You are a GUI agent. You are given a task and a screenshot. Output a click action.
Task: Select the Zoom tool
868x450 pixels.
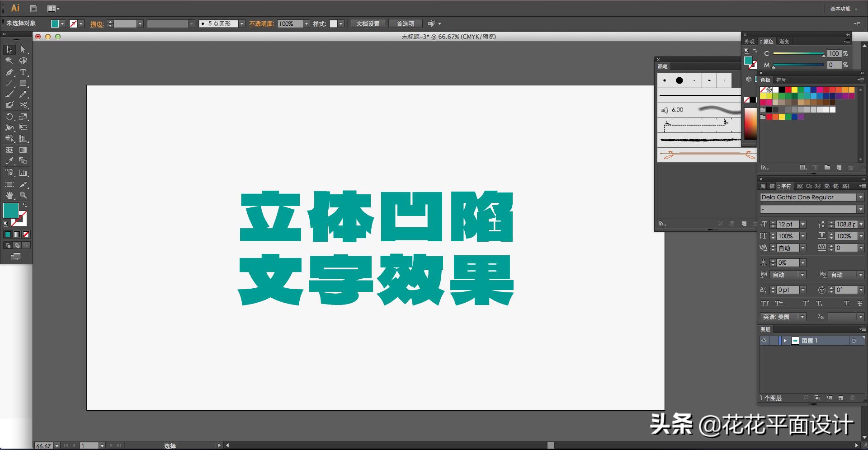click(x=23, y=195)
